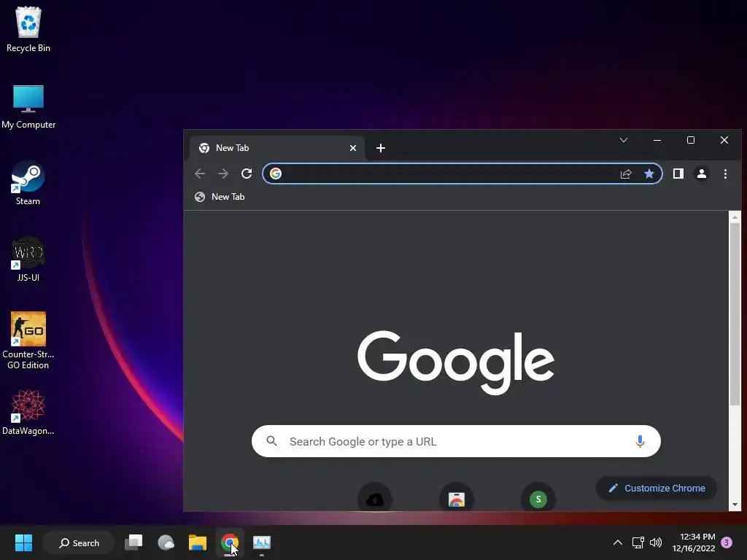Image resolution: width=747 pixels, height=560 pixels.
Task: Click the Google icon in the address bar
Action: [x=275, y=174]
